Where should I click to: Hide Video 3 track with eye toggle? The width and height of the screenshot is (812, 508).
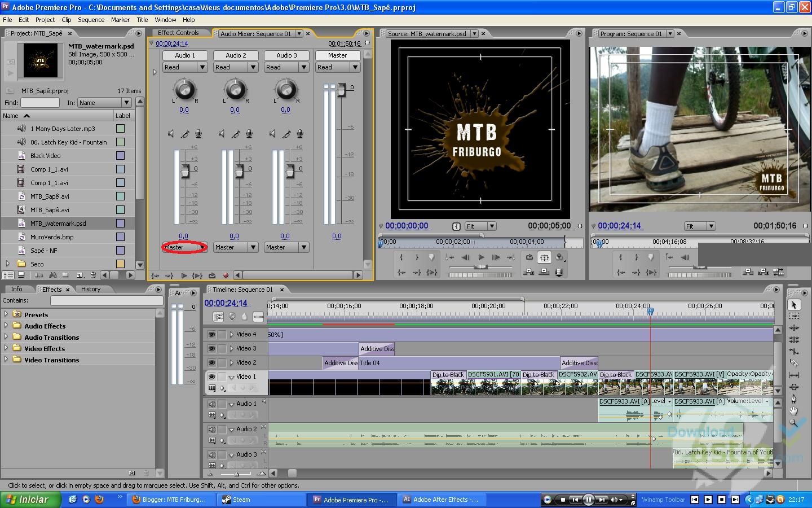pyautogui.click(x=211, y=348)
